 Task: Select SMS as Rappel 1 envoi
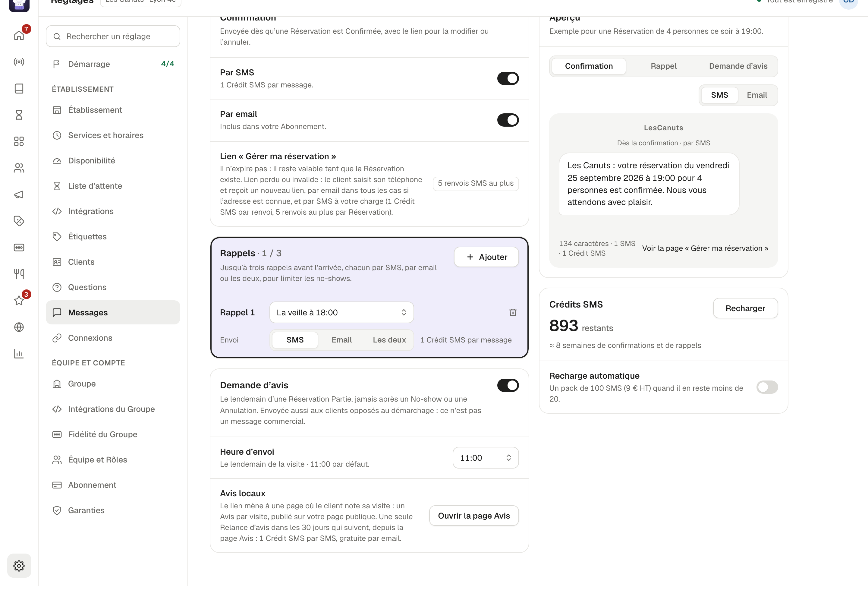point(295,340)
